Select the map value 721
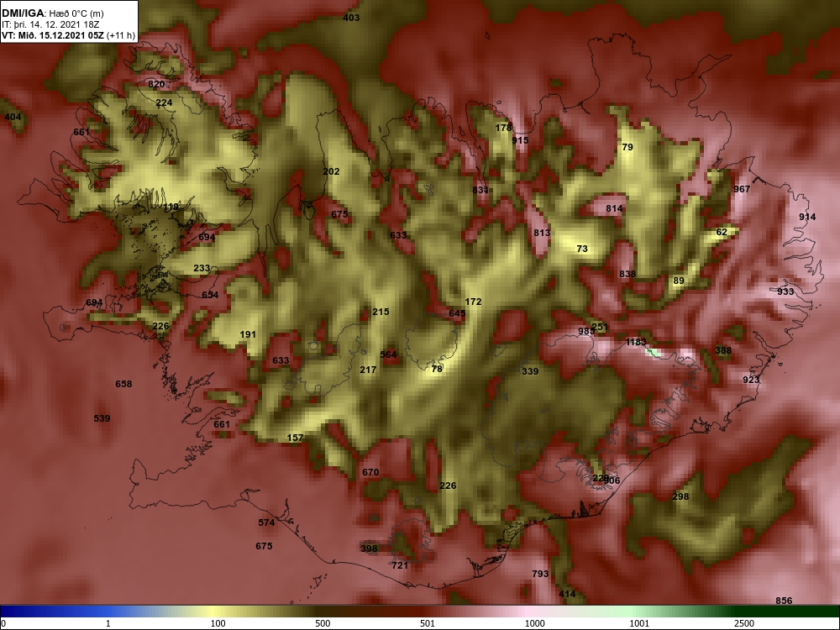Viewport: 840px width, 630px height. click(400, 565)
